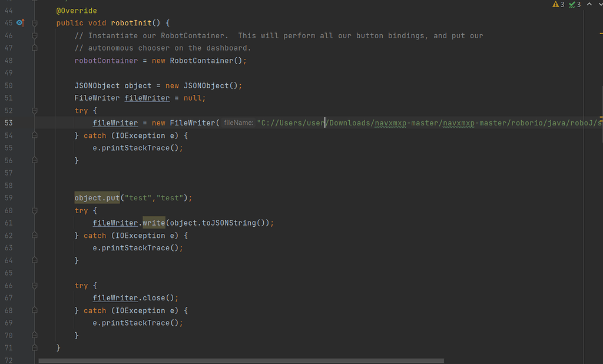Jump to previous problem with the up chevron icon
The height and width of the screenshot is (364, 603).
(x=589, y=4)
